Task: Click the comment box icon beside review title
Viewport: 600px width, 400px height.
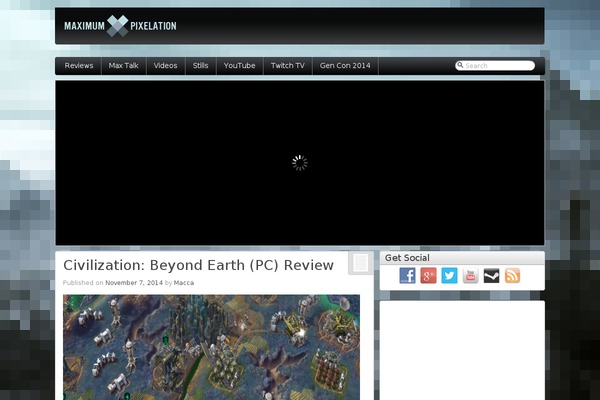Action: pos(360,263)
